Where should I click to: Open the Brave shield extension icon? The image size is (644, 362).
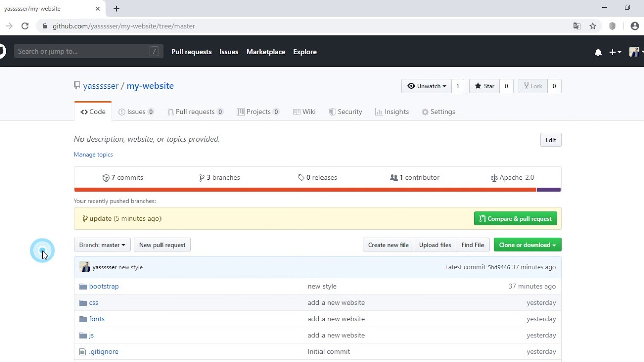coord(612,26)
